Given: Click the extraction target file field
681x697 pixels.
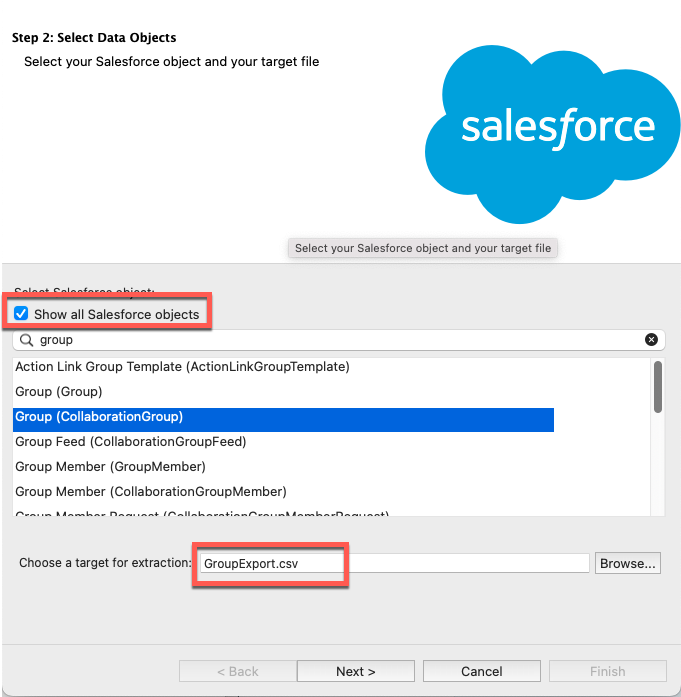Looking at the screenshot, I should tap(394, 563).
